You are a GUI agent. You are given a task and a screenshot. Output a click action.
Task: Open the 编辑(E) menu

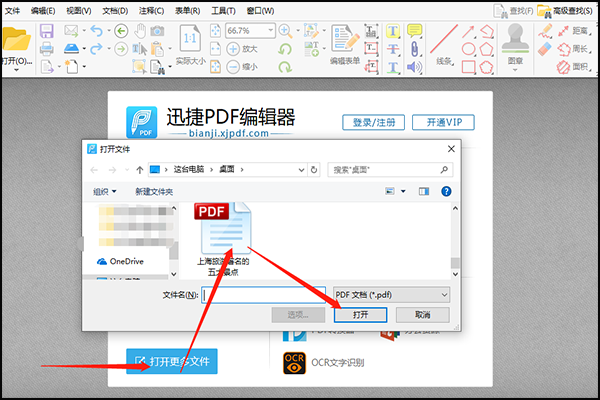tap(43, 11)
